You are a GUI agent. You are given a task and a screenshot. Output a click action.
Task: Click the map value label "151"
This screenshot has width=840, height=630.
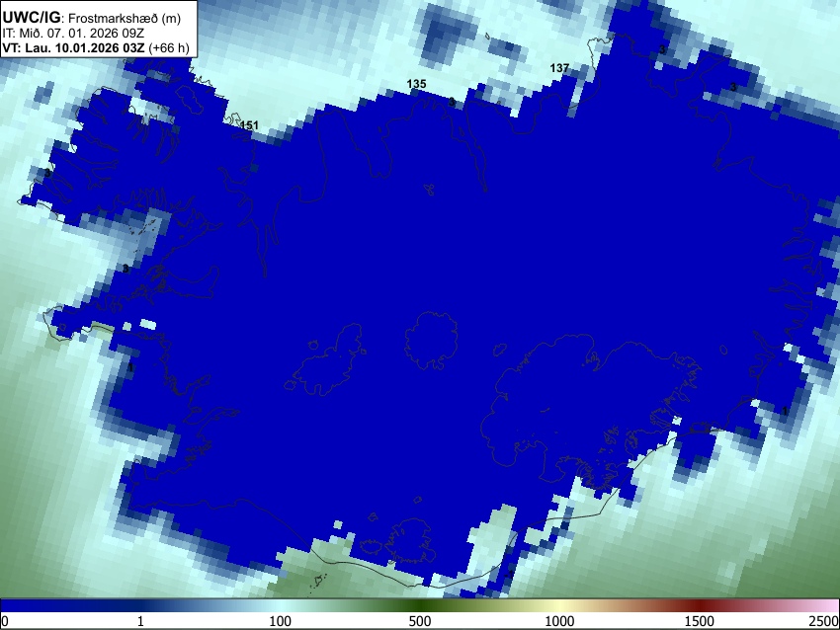[x=249, y=125]
